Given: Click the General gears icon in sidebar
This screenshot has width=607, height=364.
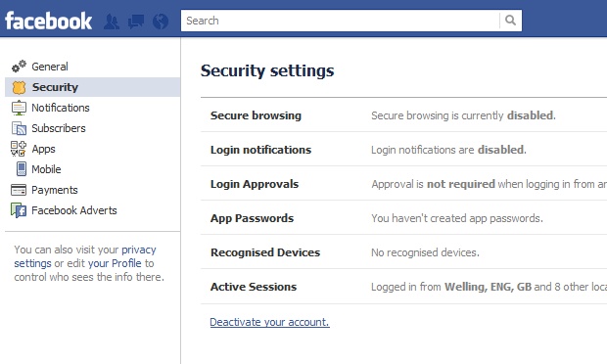Looking at the screenshot, I should (19, 67).
